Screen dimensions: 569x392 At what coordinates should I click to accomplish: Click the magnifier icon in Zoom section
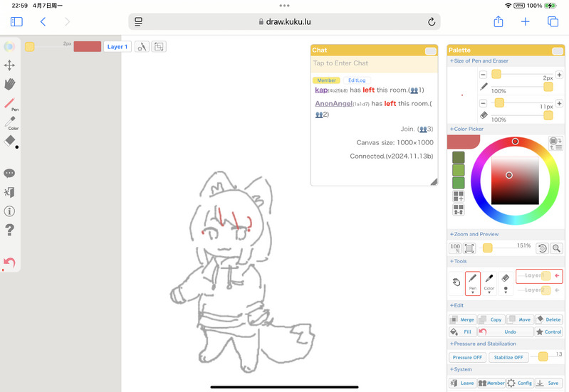tap(556, 248)
